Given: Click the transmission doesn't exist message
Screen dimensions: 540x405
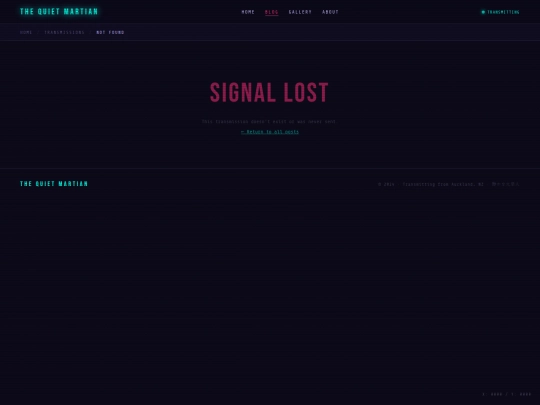Looking at the screenshot, I should pos(270,122).
